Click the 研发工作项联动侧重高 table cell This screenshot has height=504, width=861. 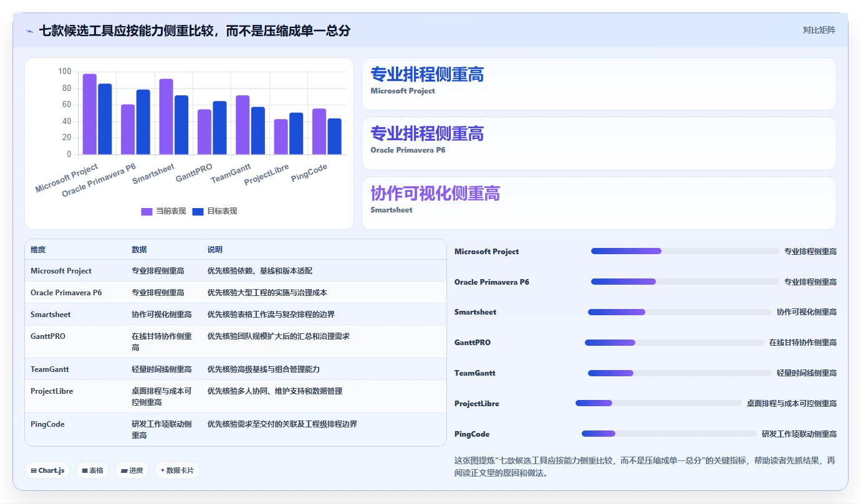162,429
